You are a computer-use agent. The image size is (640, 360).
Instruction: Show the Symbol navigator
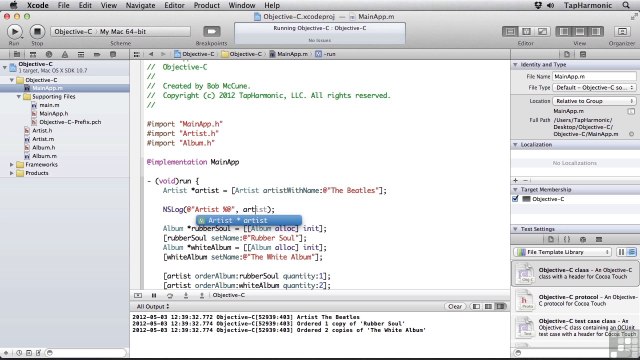click(33, 54)
